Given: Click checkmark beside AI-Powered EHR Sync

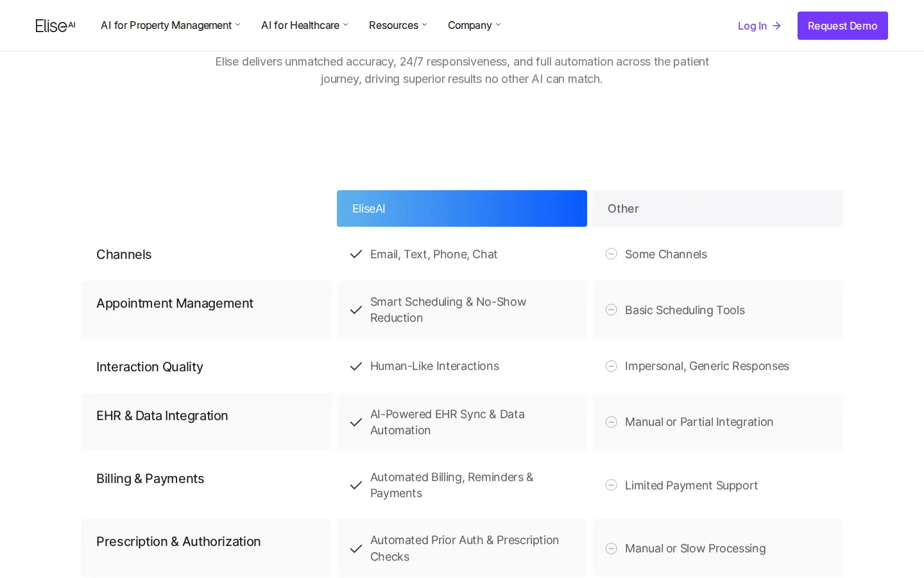Looking at the screenshot, I should (x=356, y=423).
